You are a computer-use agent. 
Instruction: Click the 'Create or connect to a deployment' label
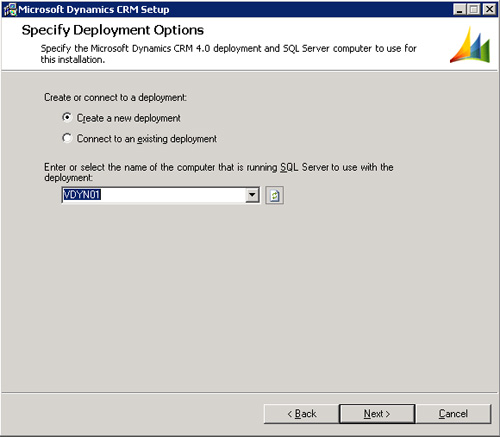point(115,97)
